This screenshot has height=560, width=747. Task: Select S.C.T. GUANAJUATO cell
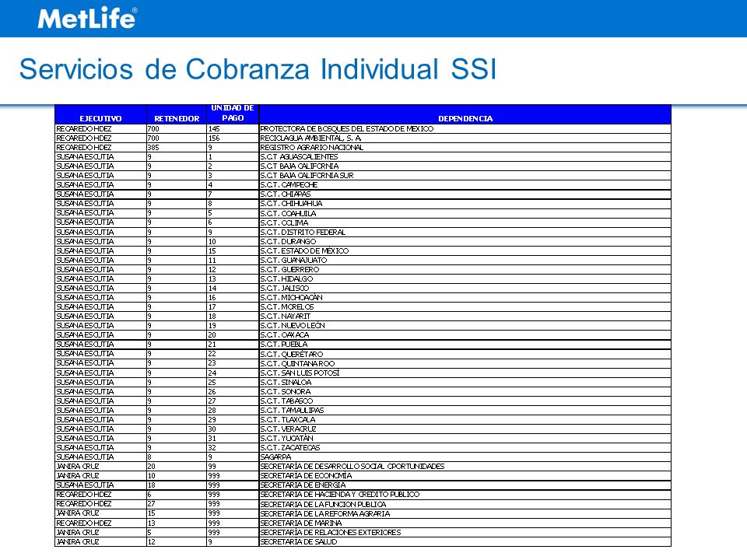coord(465,260)
